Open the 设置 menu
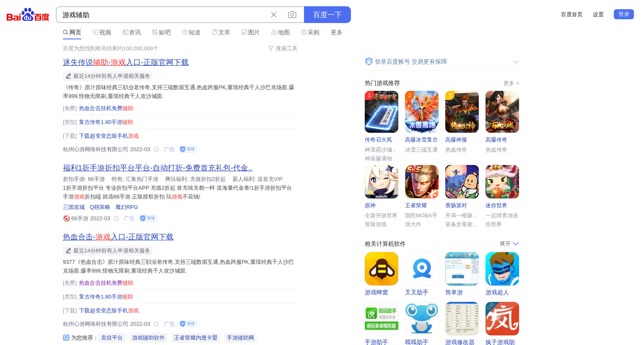 point(598,14)
